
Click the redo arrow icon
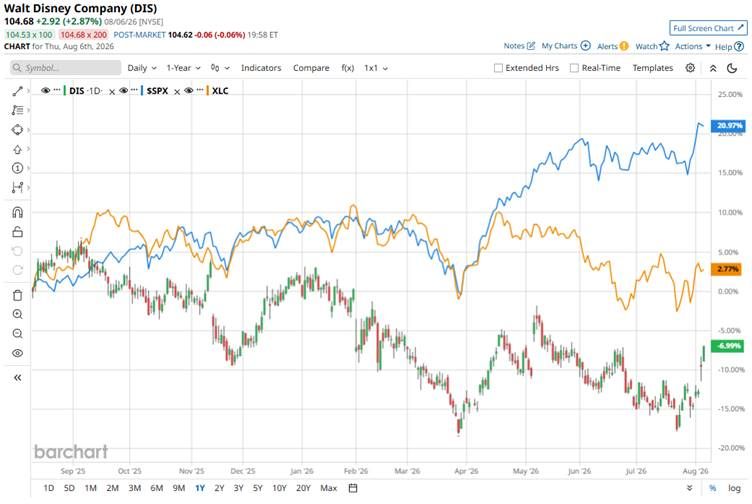(17, 270)
